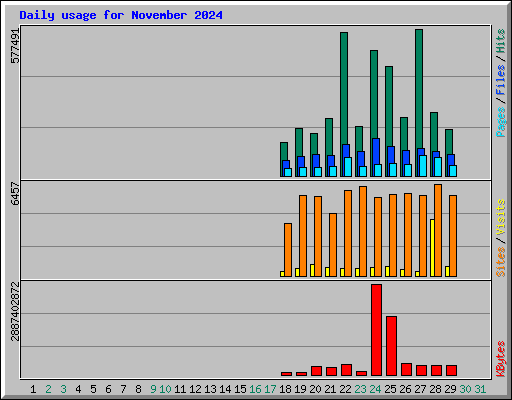512x400 pixels.
Task: Click the blue "Files" legend label
Action: (x=501, y=80)
